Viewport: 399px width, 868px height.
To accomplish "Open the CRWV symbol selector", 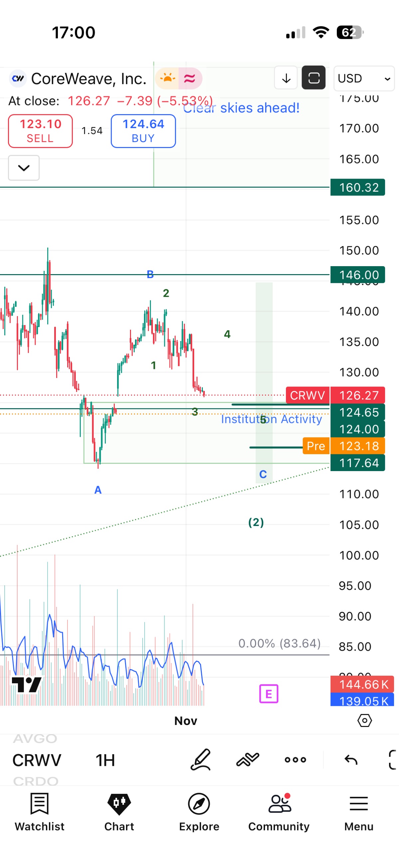I will [x=37, y=760].
